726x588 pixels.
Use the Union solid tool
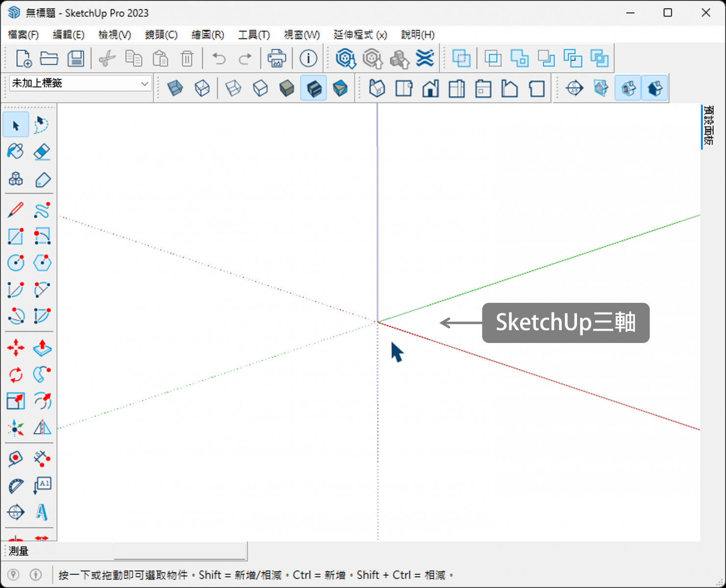click(520, 58)
